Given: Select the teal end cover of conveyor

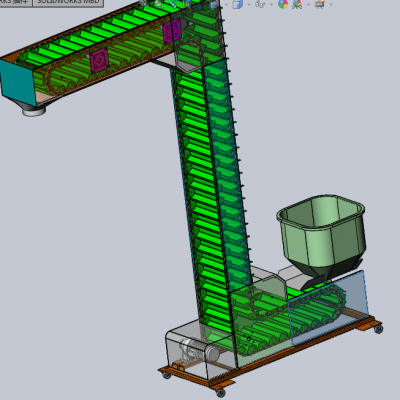Looking at the screenshot, I should (x=18, y=83).
